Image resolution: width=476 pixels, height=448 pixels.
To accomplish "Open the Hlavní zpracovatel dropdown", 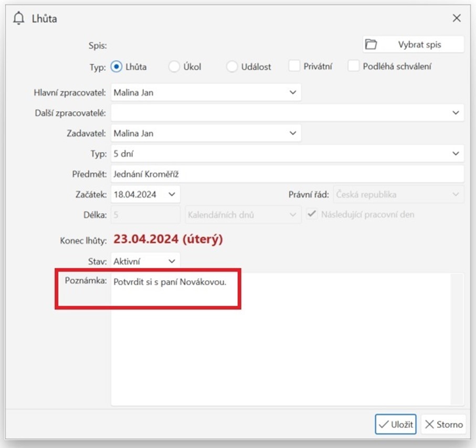I will click(x=293, y=93).
